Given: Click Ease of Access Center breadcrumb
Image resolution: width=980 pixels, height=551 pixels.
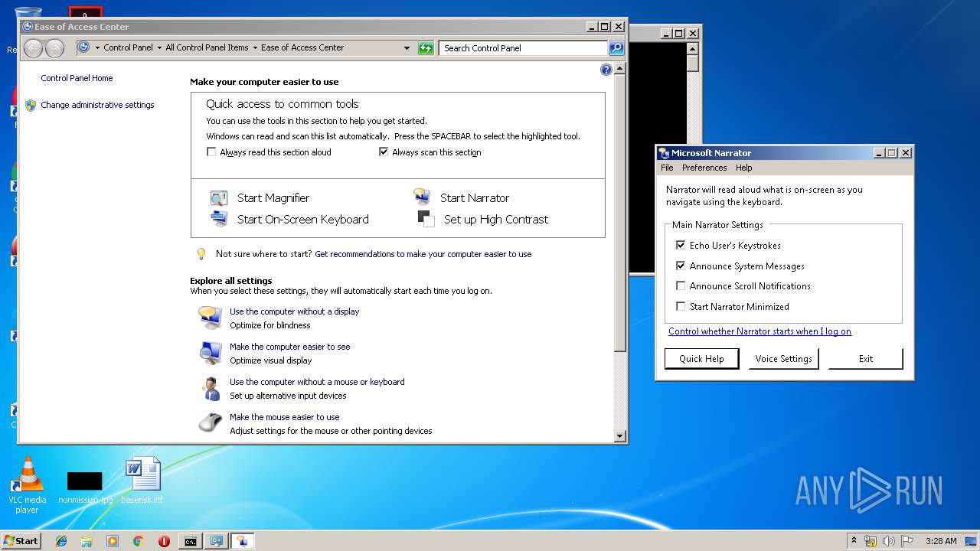Looking at the screenshot, I should pyautogui.click(x=302, y=47).
